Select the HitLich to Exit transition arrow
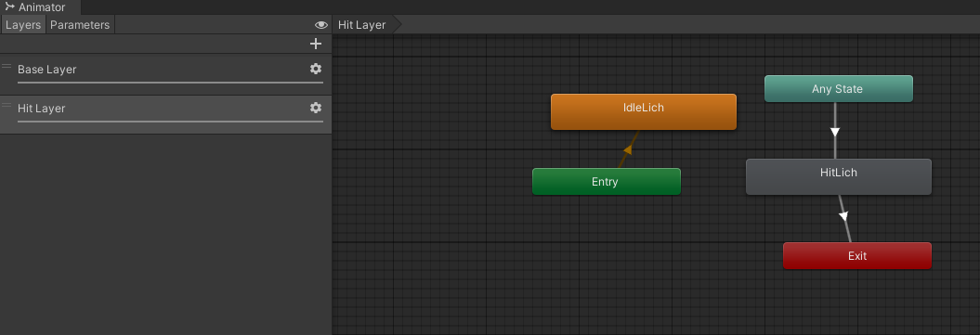 coord(843,217)
